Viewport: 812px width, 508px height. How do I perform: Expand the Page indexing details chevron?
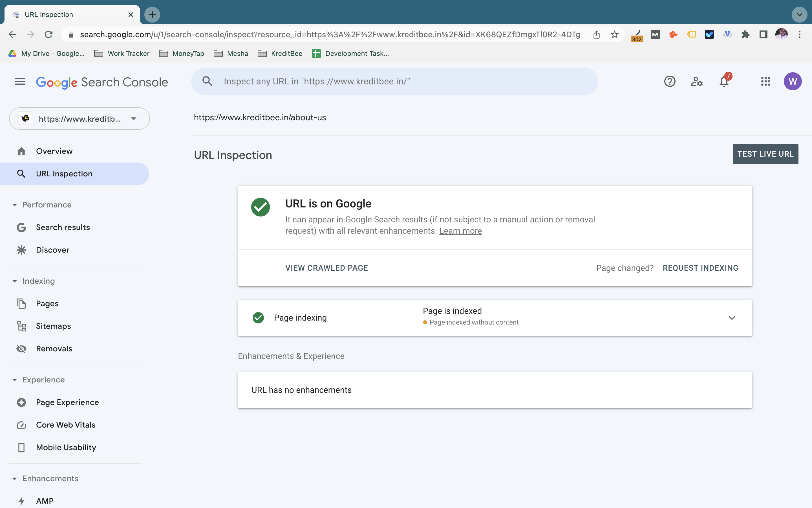click(732, 318)
